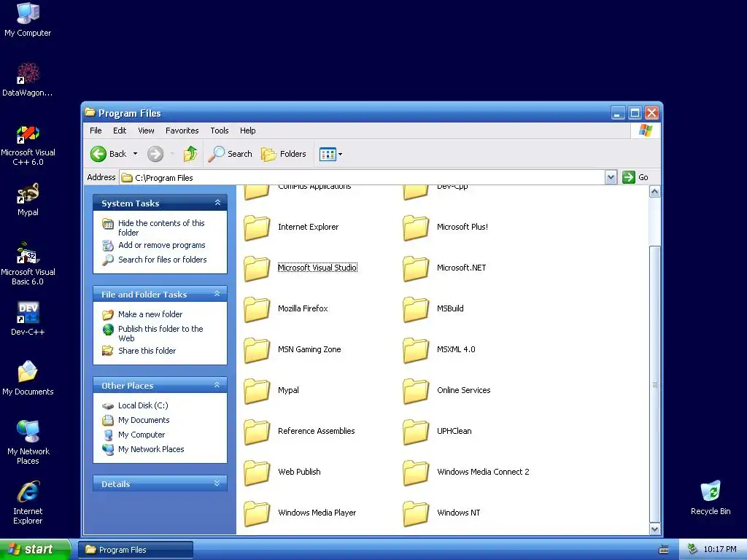Select DataWagon desktop shortcut icon
This screenshot has height=560, width=747.
[x=28, y=74]
